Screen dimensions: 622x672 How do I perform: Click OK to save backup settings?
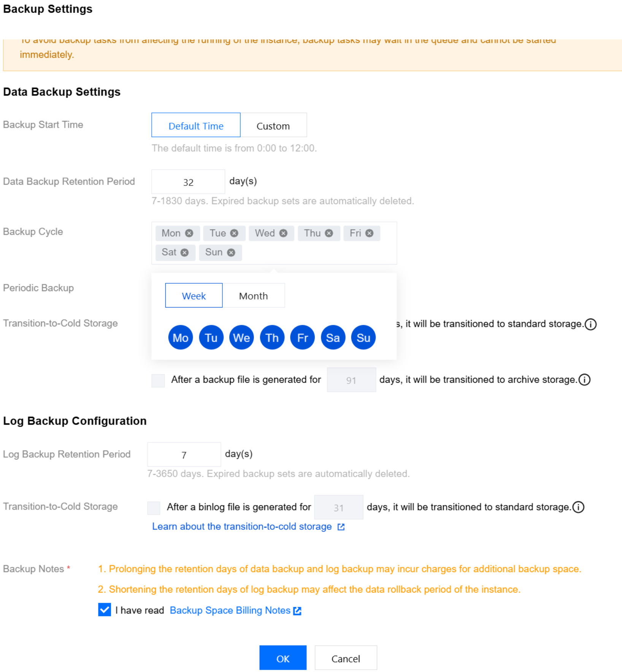pos(282,658)
